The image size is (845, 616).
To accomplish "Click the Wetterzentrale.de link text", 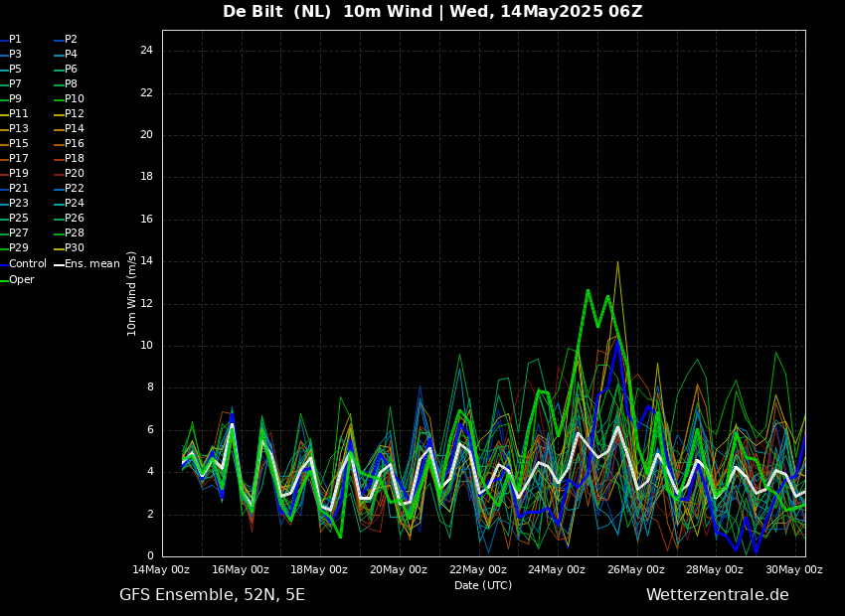I will [717, 595].
